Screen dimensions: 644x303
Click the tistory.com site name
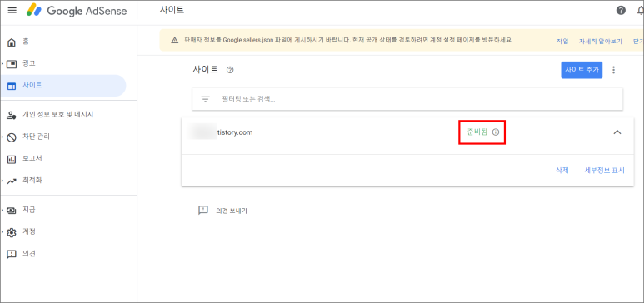tap(234, 132)
